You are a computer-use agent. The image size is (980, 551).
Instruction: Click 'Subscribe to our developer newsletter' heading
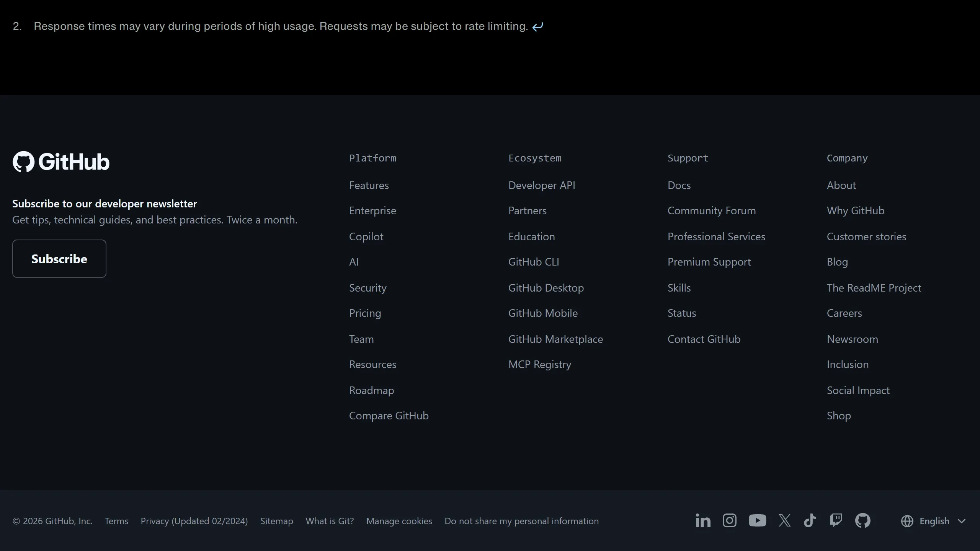tap(105, 204)
